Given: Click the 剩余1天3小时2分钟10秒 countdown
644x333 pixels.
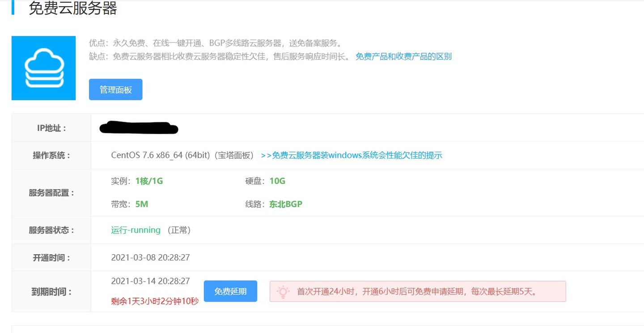Looking at the screenshot, I should pos(155,301).
